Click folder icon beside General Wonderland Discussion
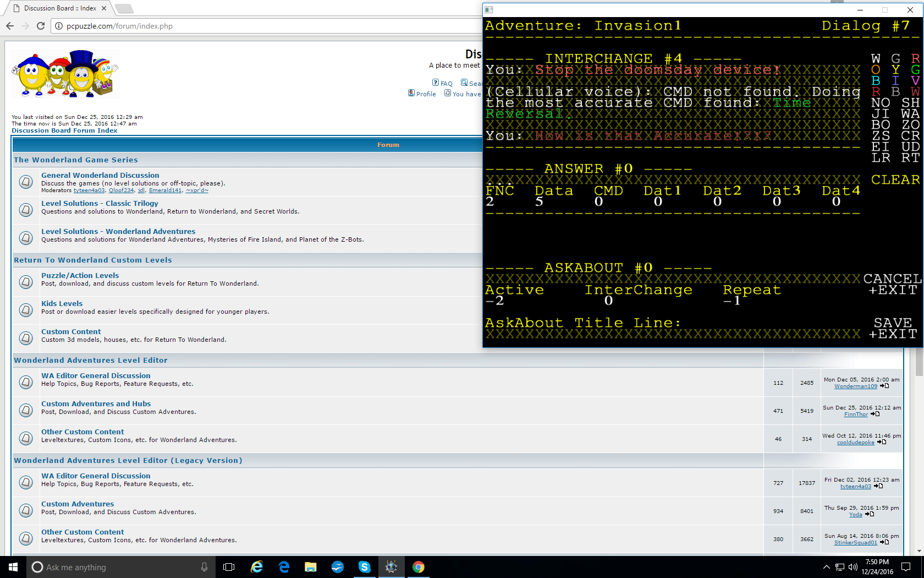924x578 pixels. click(26, 182)
